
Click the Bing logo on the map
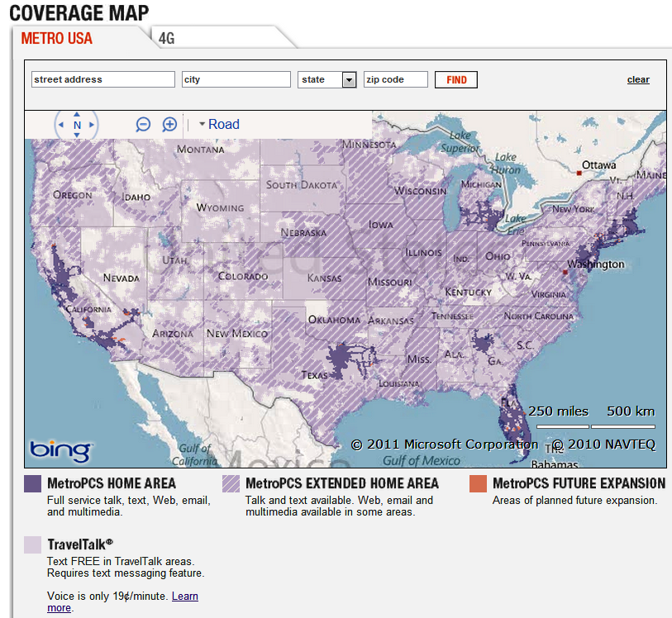click(x=60, y=450)
